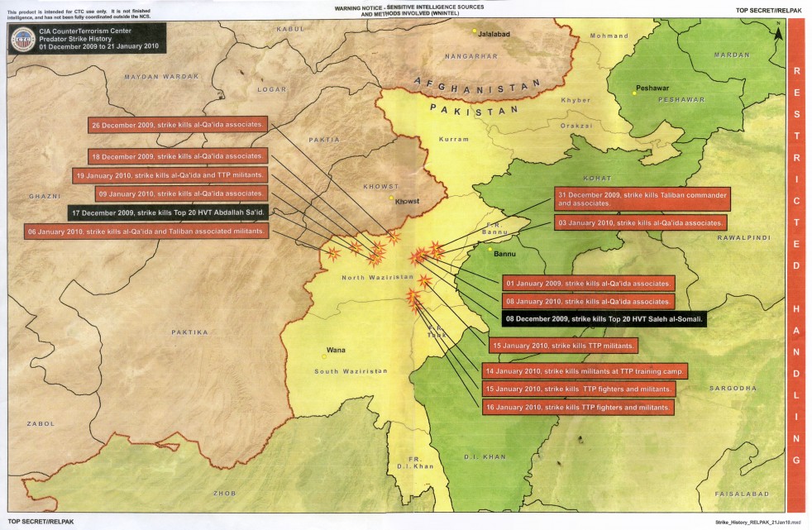Click the South Waziristan region label
812x530 pixels.
click(351, 371)
